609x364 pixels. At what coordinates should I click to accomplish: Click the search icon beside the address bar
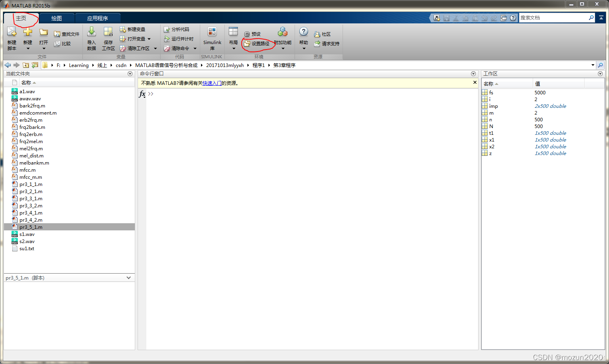click(600, 65)
